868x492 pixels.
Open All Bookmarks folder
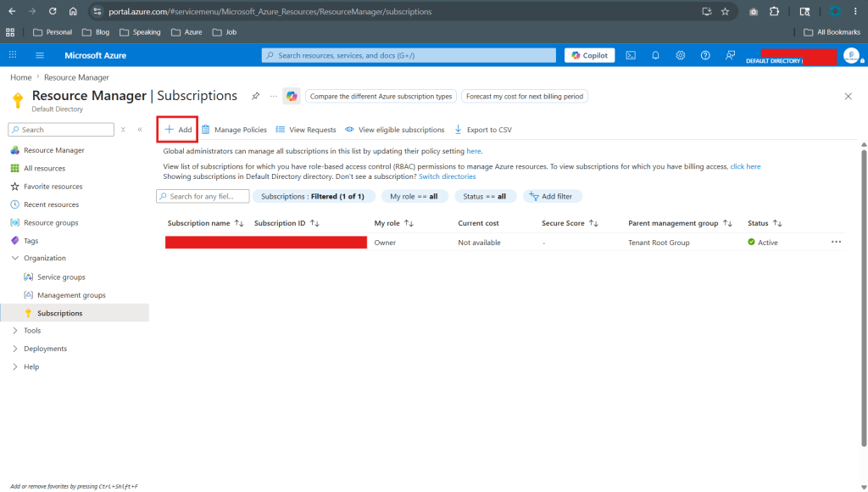(832, 32)
